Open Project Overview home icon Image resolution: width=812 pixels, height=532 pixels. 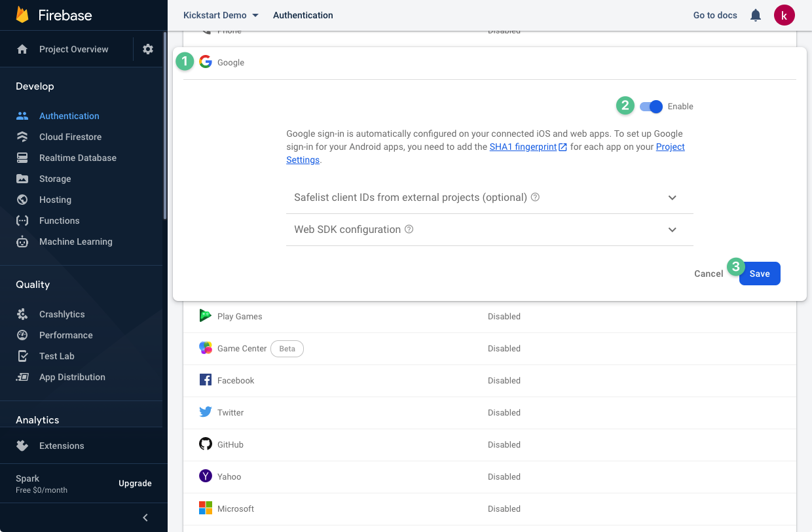pyautogui.click(x=22, y=49)
